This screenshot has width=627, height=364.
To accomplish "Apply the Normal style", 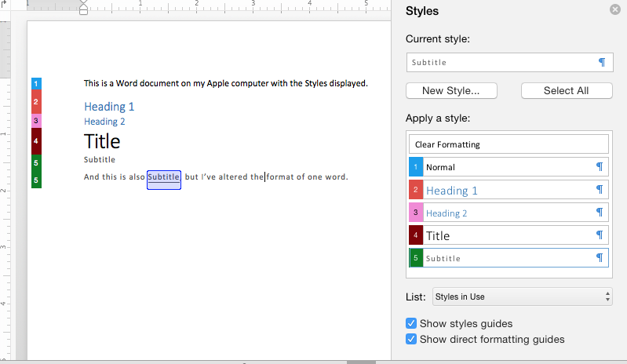I will click(509, 167).
